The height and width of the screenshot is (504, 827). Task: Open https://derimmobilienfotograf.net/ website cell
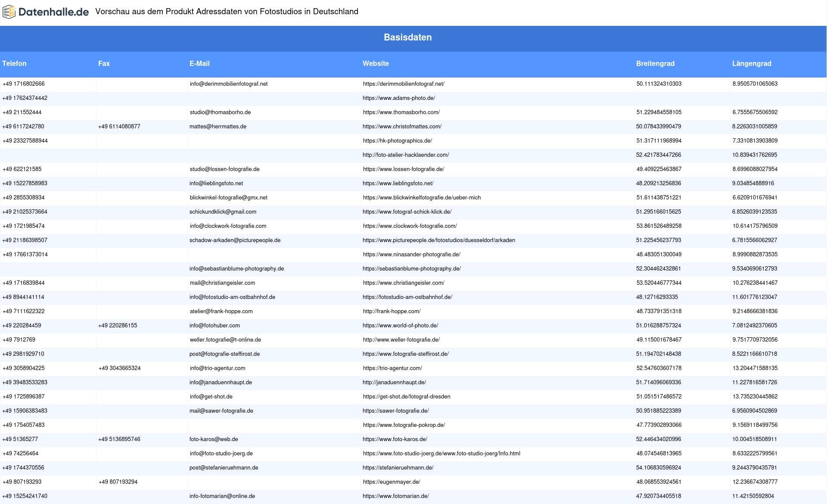click(404, 84)
